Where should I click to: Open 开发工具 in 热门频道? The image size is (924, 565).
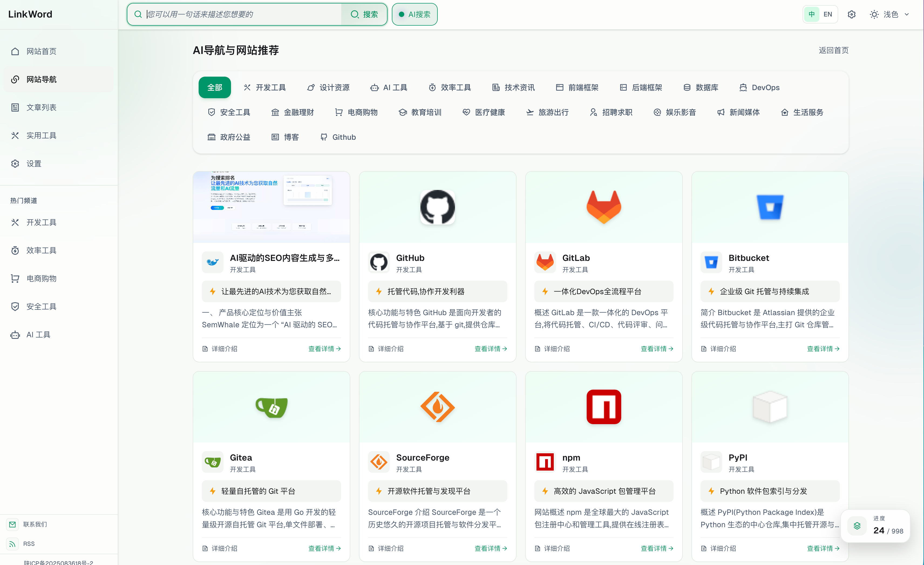tap(59, 222)
